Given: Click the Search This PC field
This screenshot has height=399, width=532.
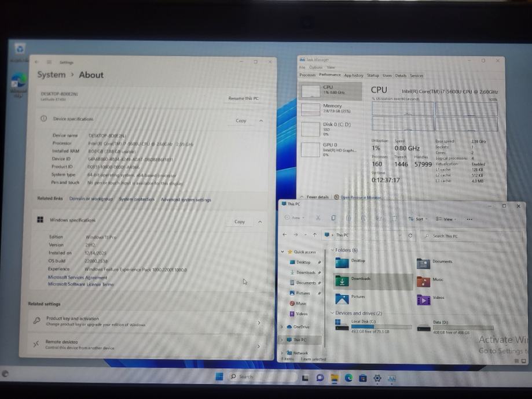Looking at the screenshot, I should tap(472, 236).
